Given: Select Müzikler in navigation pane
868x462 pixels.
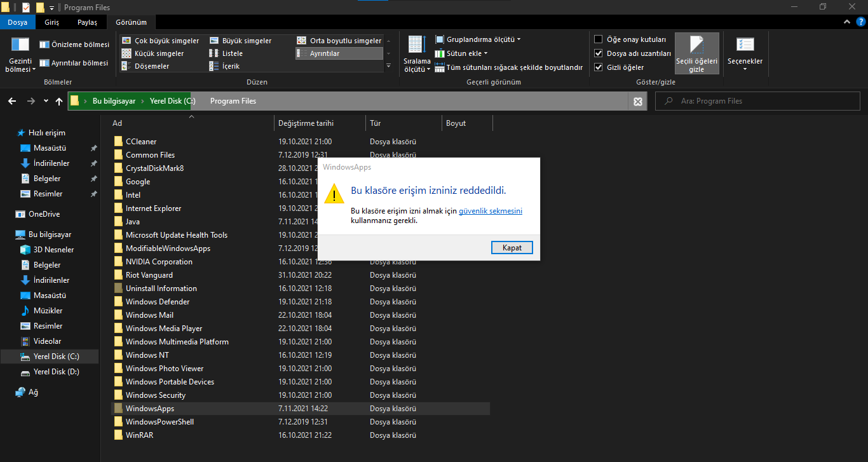Looking at the screenshot, I should pos(42,311).
